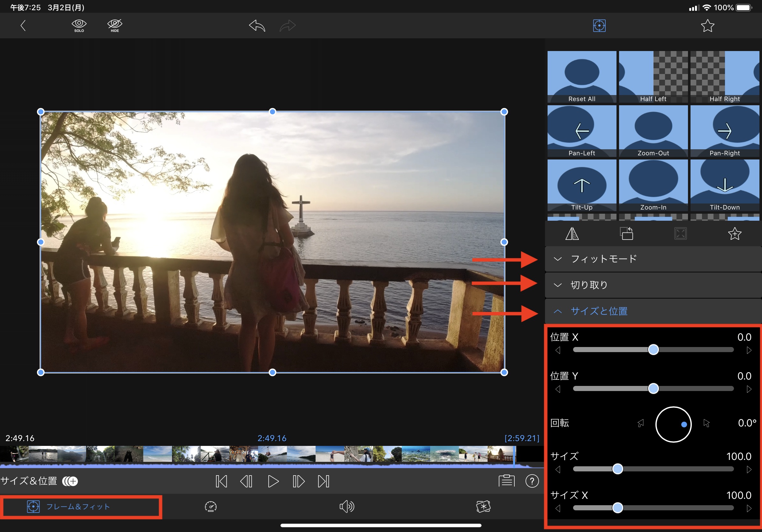
Task: Open the help question mark icon
Action: point(532,481)
